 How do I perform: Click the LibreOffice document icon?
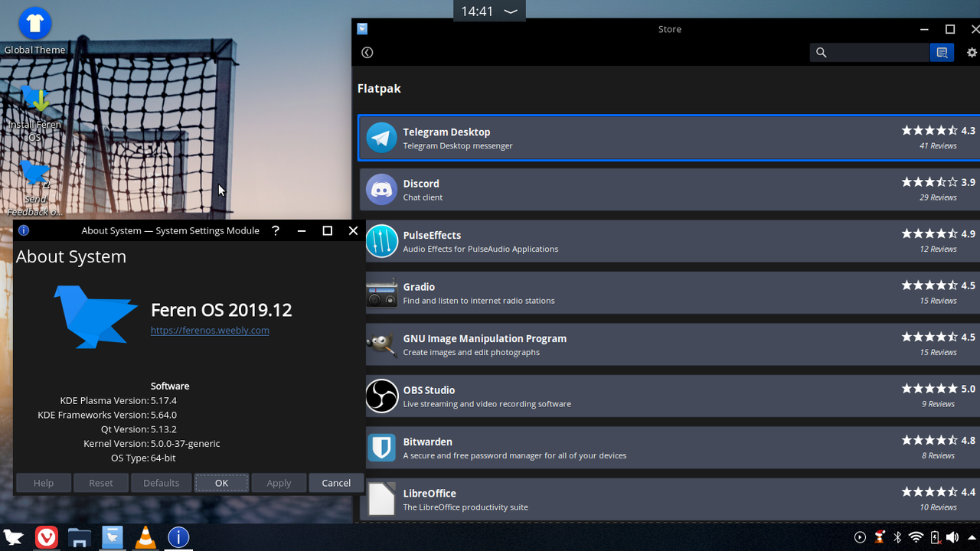(381, 499)
